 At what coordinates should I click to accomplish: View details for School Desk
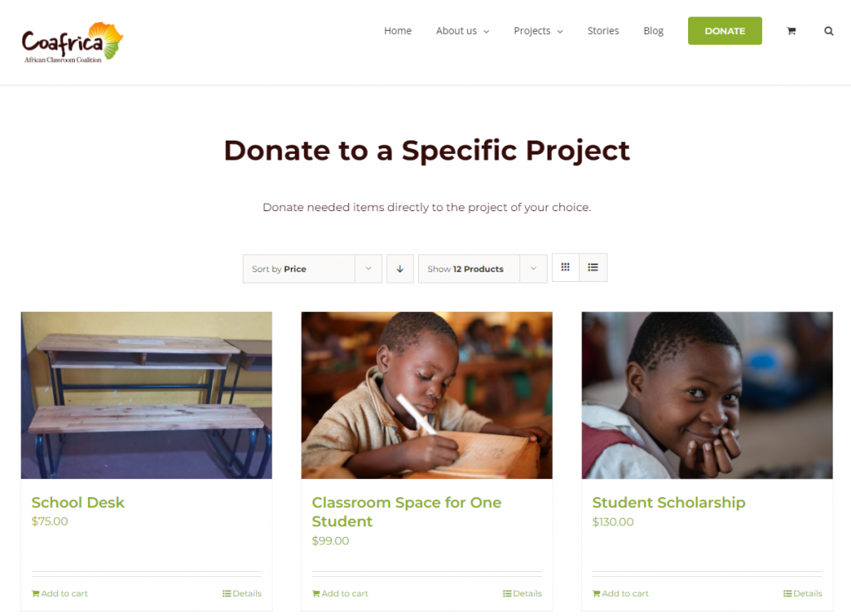[242, 594]
